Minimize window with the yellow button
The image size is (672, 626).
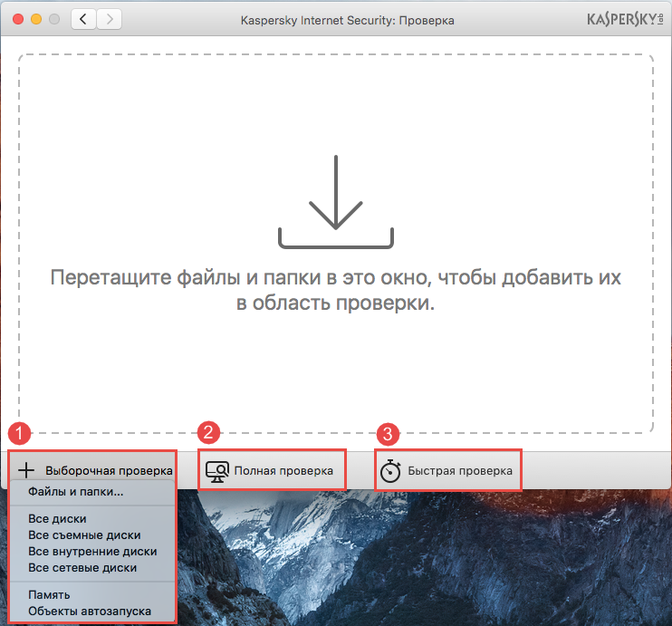tap(36, 19)
